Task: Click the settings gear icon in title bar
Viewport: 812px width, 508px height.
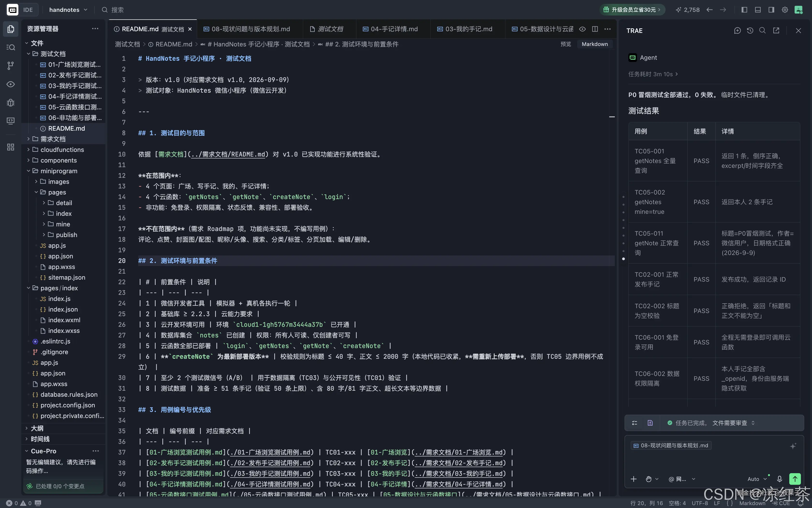Action: tap(785, 10)
